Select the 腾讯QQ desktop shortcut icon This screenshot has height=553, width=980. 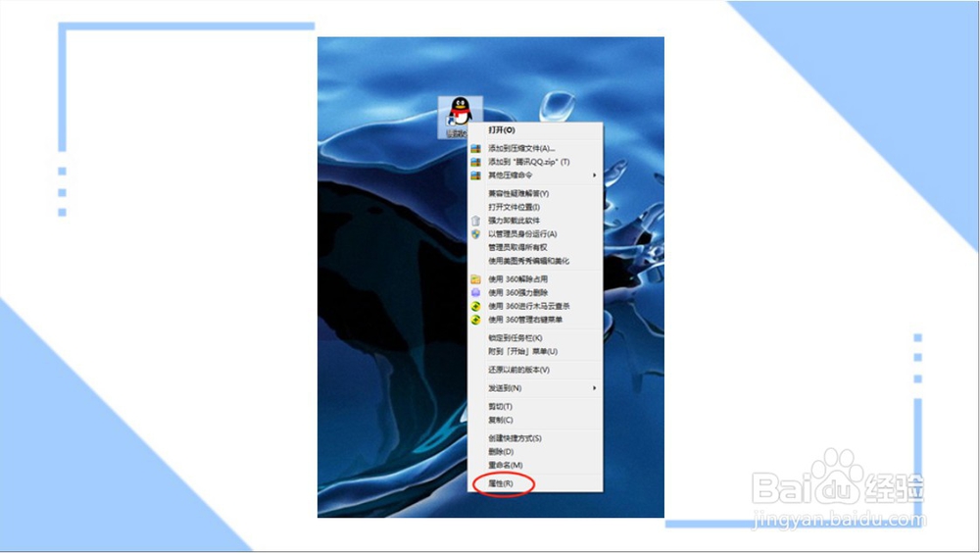click(460, 117)
